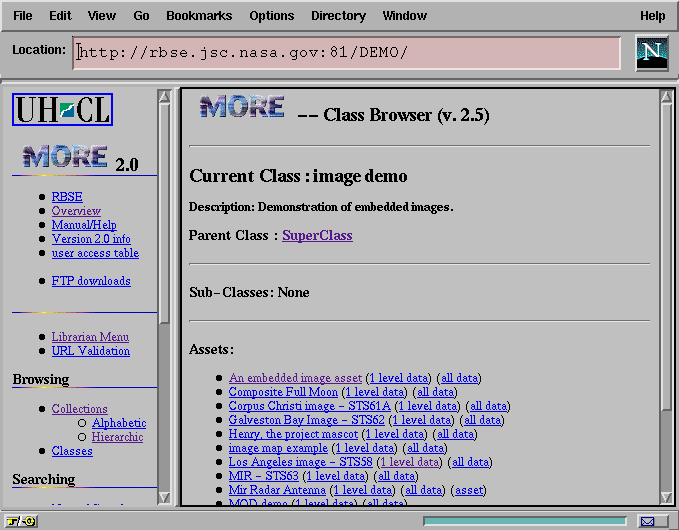Open the FTP downloads link
The height and width of the screenshot is (530, 679).
(91, 281)
